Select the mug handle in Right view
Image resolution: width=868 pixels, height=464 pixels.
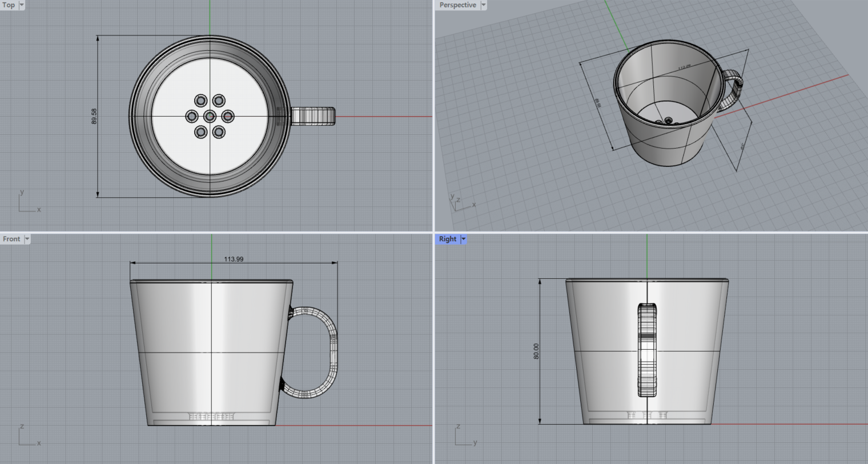pos(647,350)
